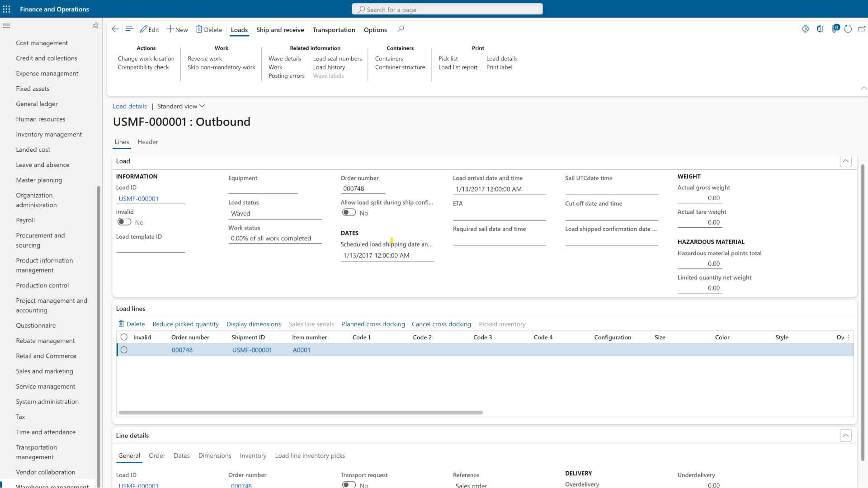
Task: Toggle the Invalid switch to Yes
Action: coord(124,221)
